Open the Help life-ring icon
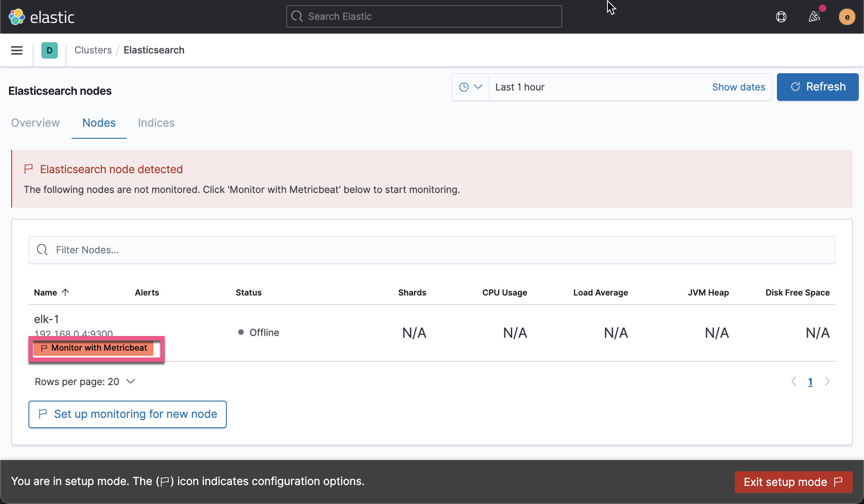 pos(781,17)
